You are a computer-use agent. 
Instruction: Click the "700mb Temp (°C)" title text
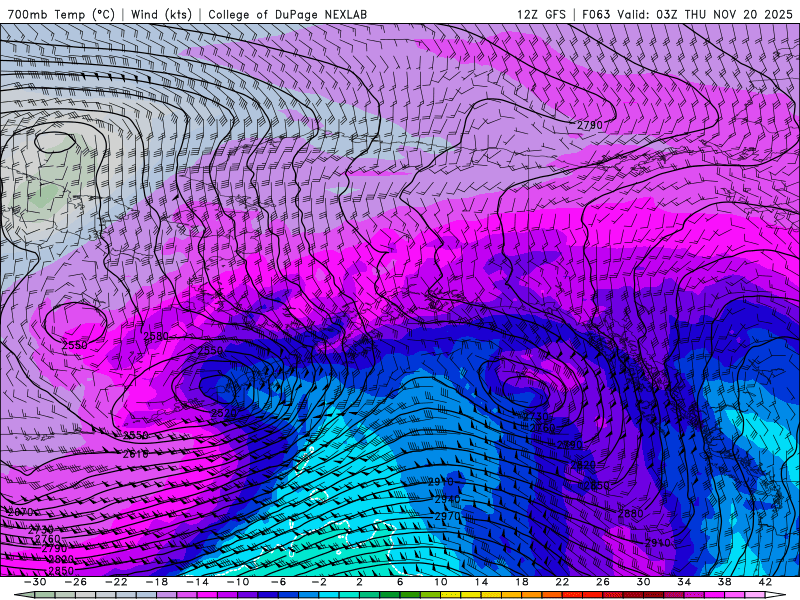(x=61, y=14)
